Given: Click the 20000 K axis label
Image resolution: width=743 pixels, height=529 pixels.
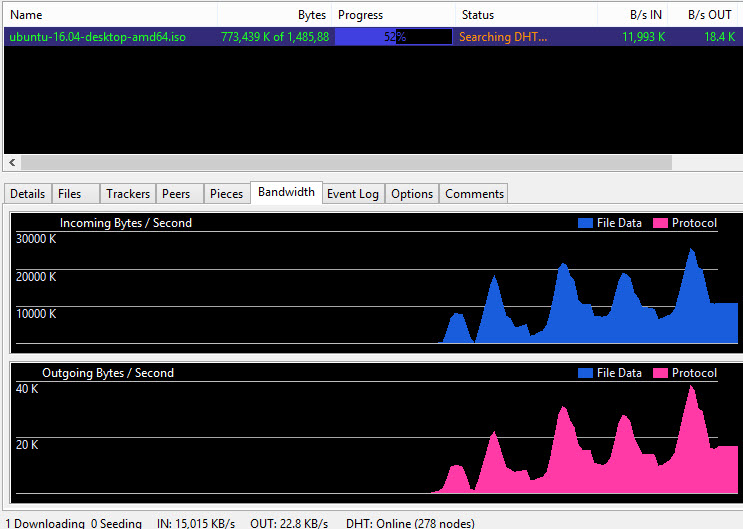Looking at the screenshot, I should [36, 277].
